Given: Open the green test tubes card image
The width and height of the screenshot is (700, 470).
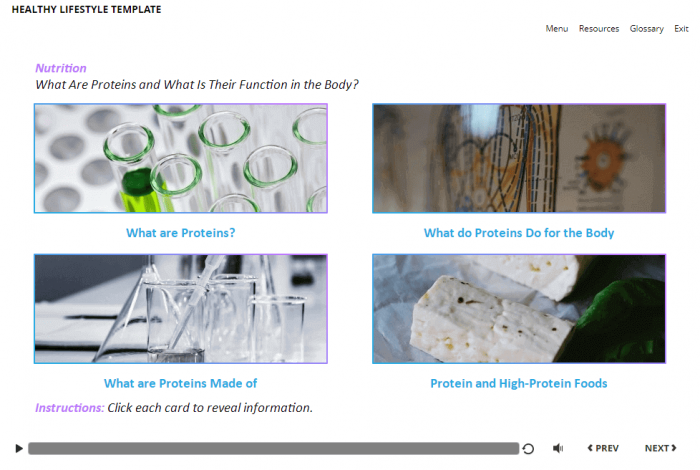Looking at the screenshot, I should coord(181,158).
